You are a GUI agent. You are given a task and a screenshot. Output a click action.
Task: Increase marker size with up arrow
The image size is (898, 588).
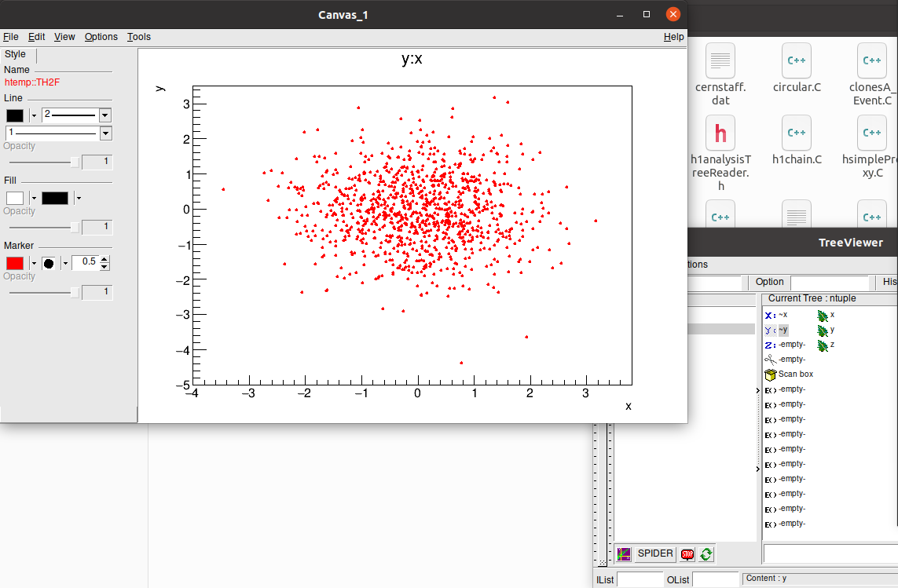coord(104,259)
